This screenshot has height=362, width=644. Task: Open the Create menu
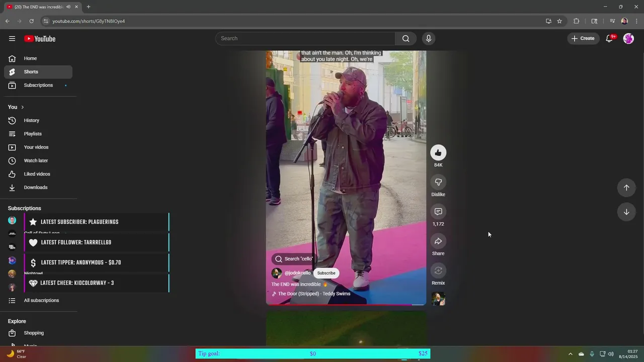click(x=583, y=39)
